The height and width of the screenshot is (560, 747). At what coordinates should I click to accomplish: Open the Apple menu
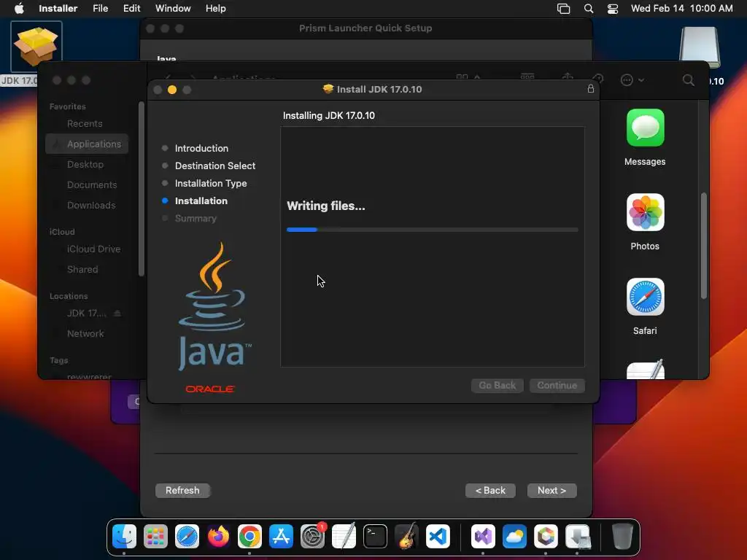tap(19, 9)
